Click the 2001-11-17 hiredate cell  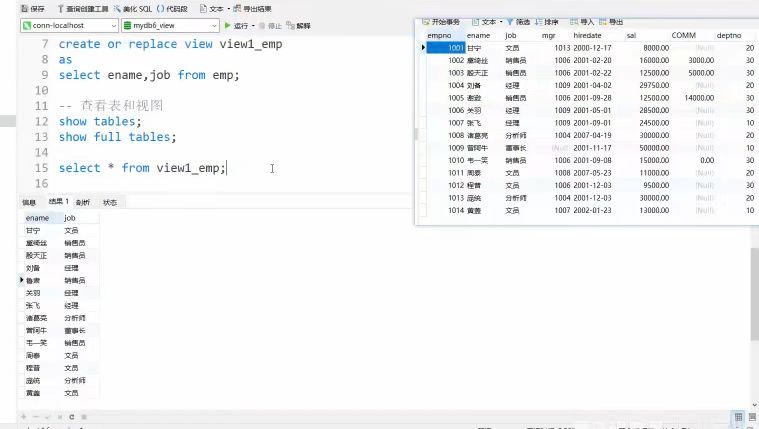(592, 148)
